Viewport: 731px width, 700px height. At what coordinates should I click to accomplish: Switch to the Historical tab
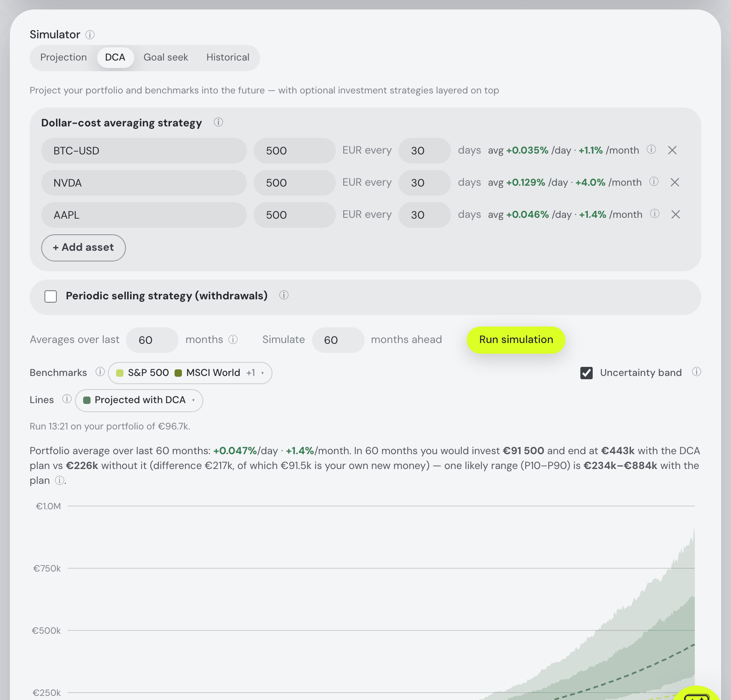(x=228, y=58)
